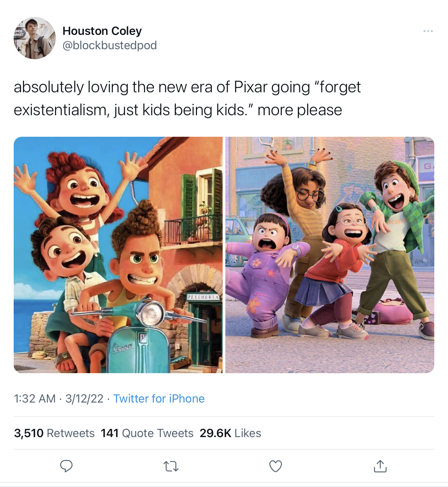Open the share sheet icon
The image size is (448, 487).
coord(380,466)
